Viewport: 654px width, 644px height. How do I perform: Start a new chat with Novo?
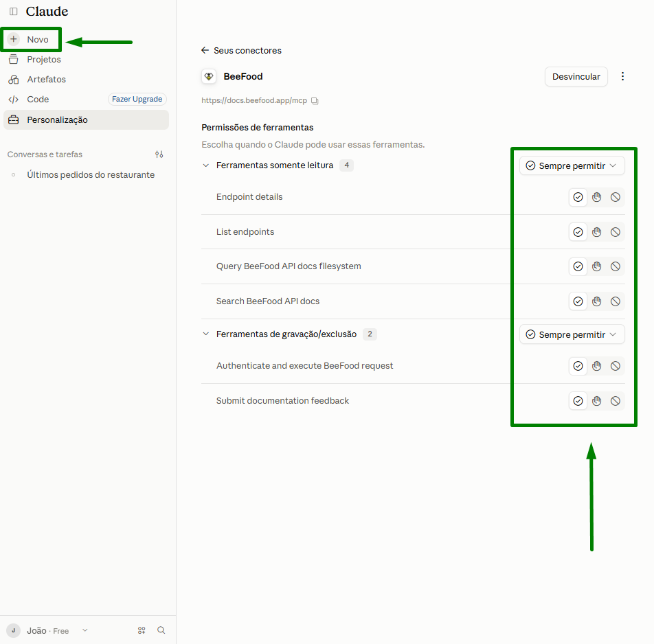tap(32, 39)
